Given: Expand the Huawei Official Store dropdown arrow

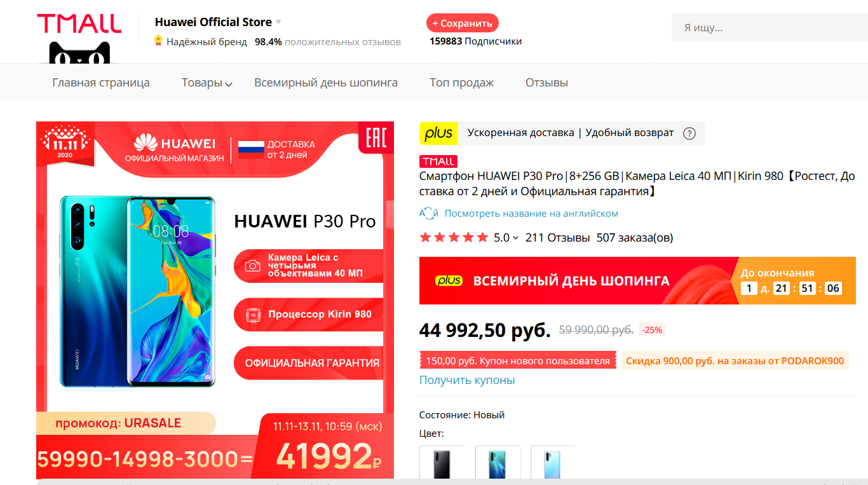Looking at the screenshot, I should [278, 22].
